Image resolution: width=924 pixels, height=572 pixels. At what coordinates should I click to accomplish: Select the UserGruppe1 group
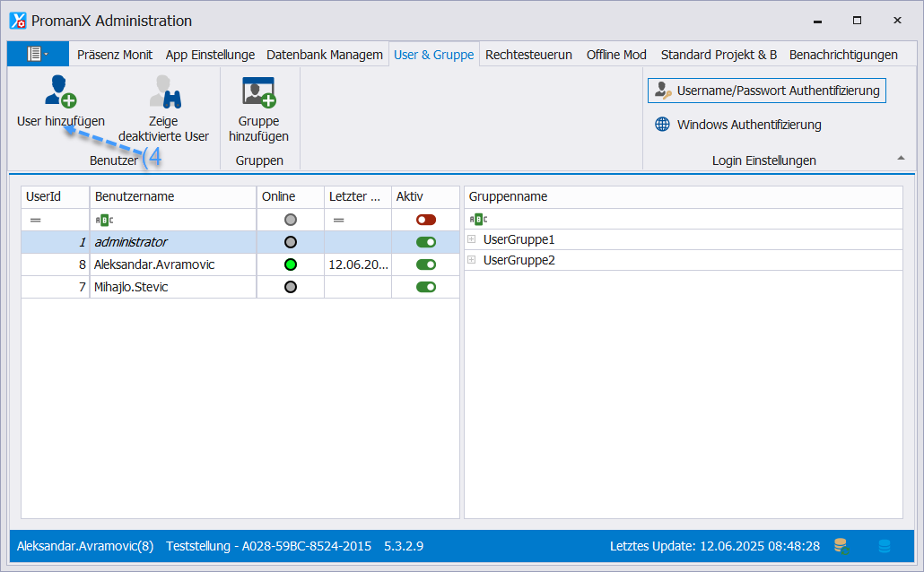click(x=519, y=239)
